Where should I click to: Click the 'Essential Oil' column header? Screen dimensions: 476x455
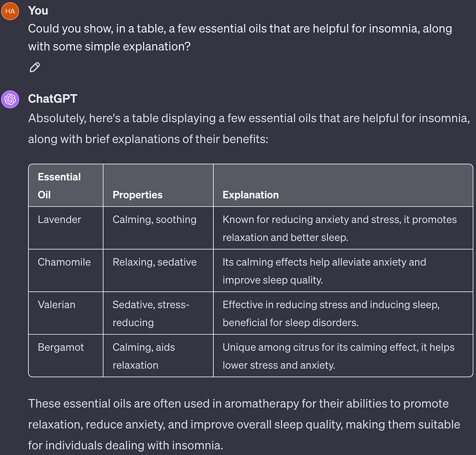(66, 185)
